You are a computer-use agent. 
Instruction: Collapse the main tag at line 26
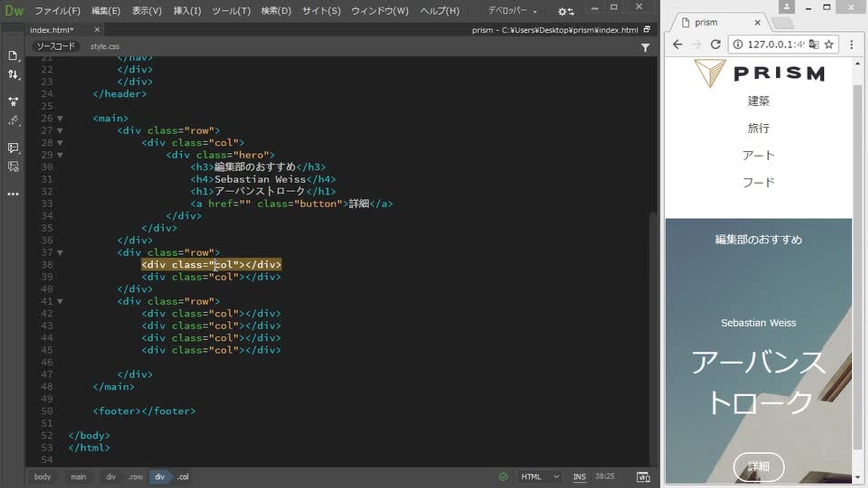tap(60, 118)
